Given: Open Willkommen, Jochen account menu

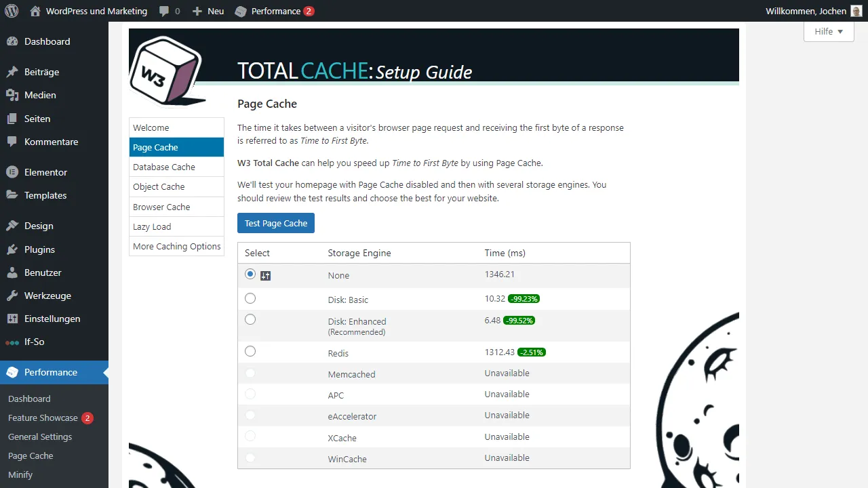Looking at the screenshot, I should (x=814, y=11).
